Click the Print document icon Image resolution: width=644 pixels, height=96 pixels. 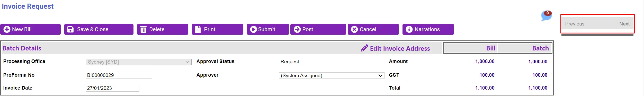198,29
